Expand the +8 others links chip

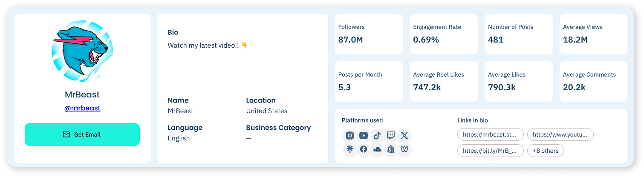pyautogui.click(x=546, y=151)
